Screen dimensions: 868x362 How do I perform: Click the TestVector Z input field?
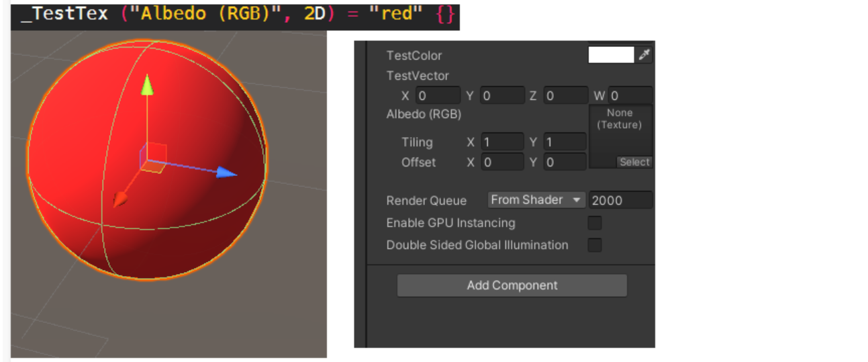566,96
